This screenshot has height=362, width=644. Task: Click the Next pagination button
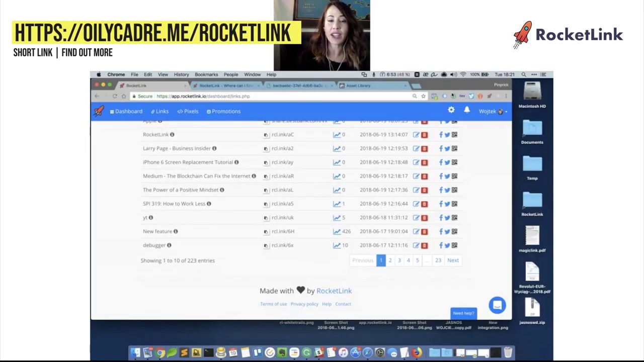[x=453, y=260]
